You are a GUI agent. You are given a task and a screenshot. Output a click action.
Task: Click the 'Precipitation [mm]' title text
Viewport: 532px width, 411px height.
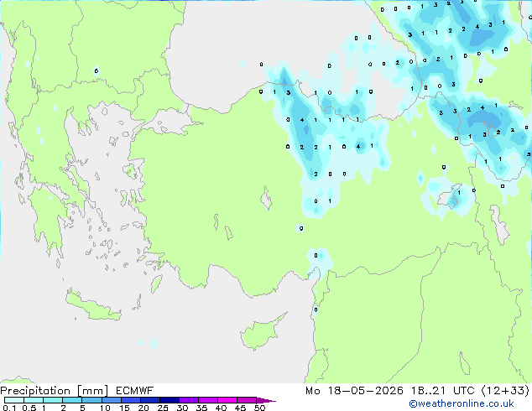55,391
